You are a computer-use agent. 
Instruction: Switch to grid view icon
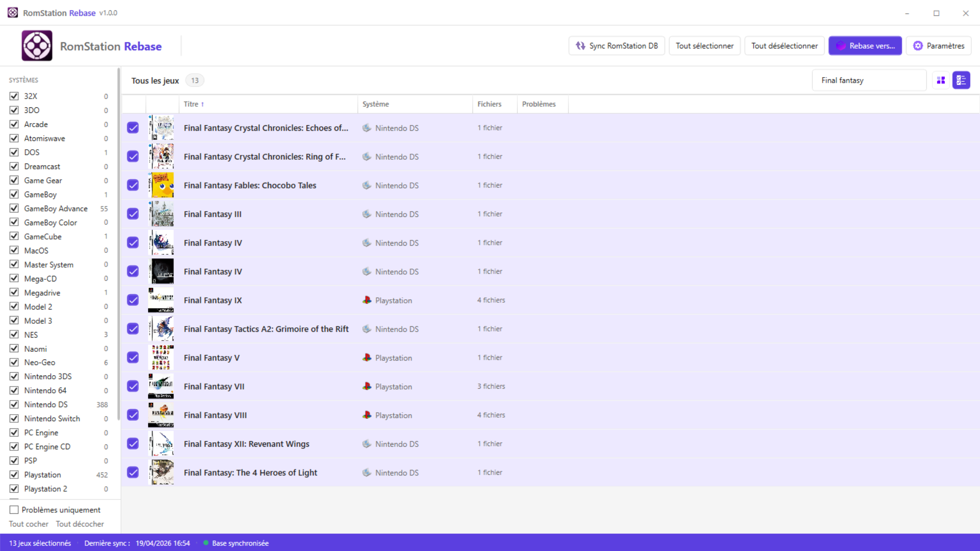[941, 80]
